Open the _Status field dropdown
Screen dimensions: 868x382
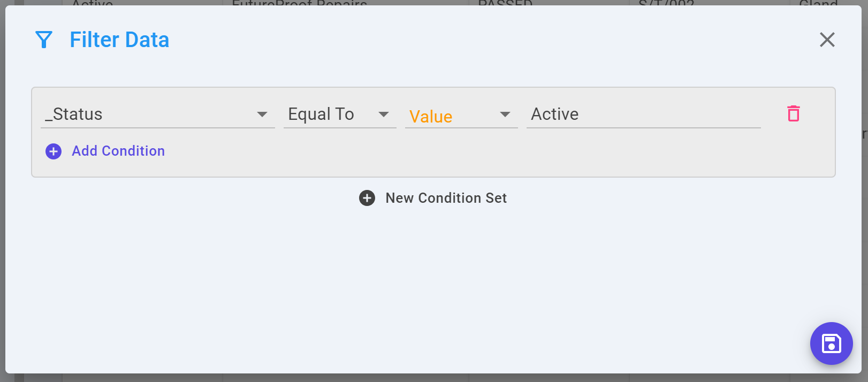(158, 114)
